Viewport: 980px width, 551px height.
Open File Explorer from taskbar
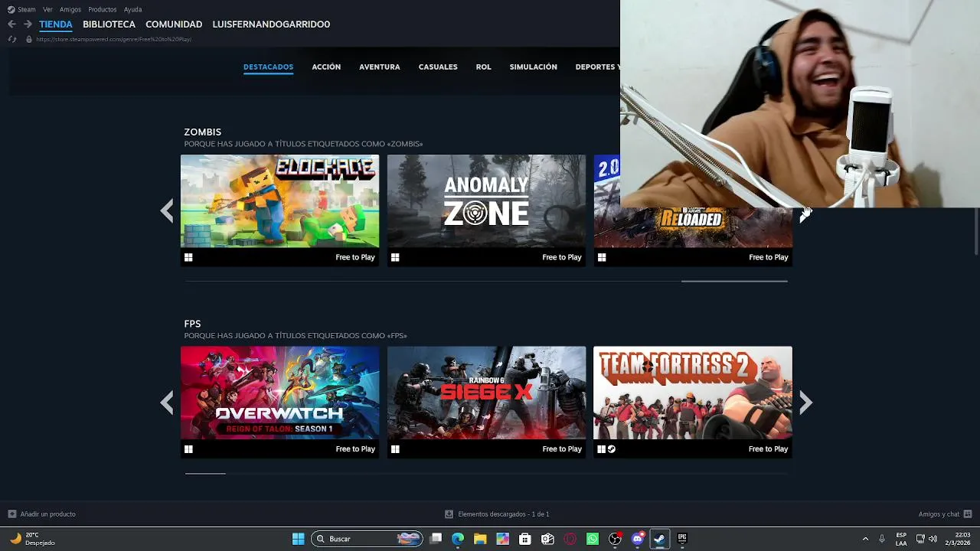(x=480, y=539)
